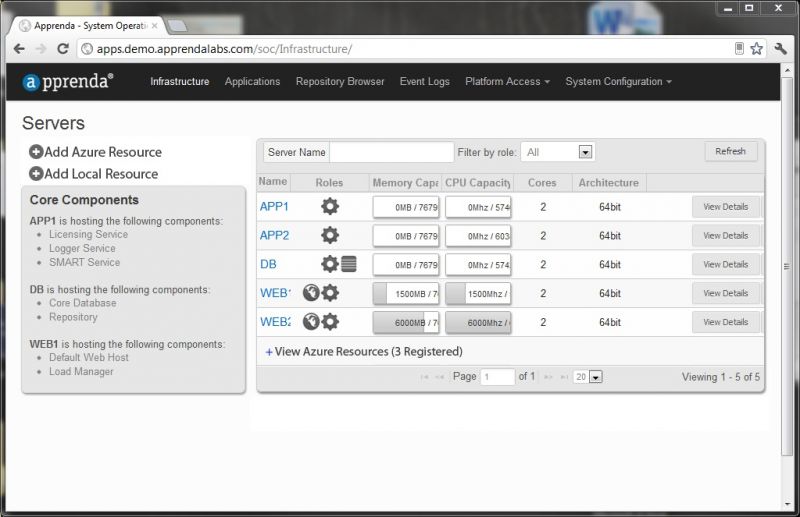
Task: Expand View Azure Resources (3 Registered)
Action: 364,352
